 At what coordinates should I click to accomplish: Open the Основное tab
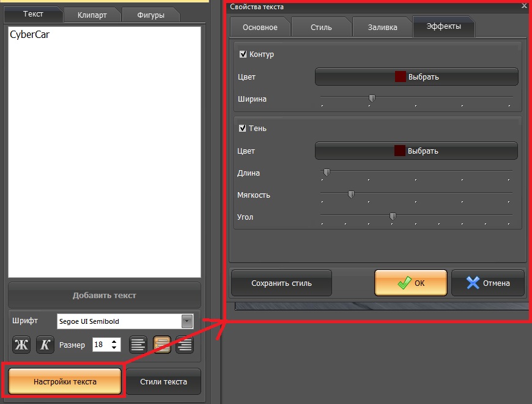tap(260, 27)
